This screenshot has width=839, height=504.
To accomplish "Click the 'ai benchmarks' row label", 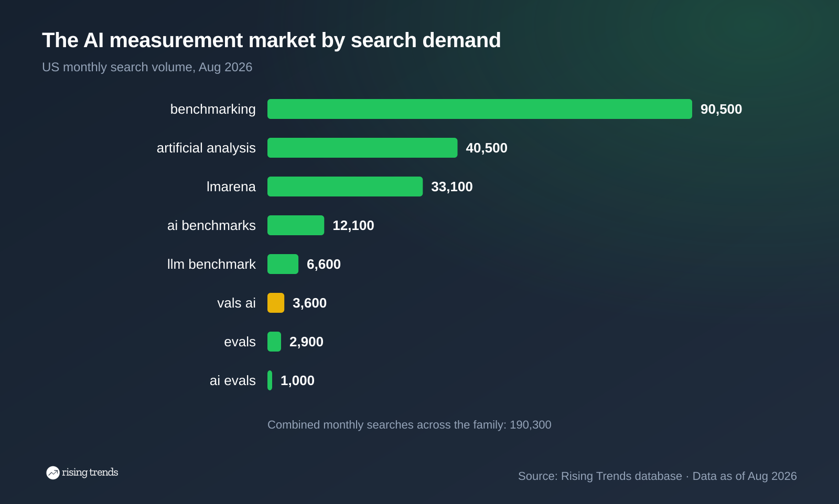I will click(211, 225).
